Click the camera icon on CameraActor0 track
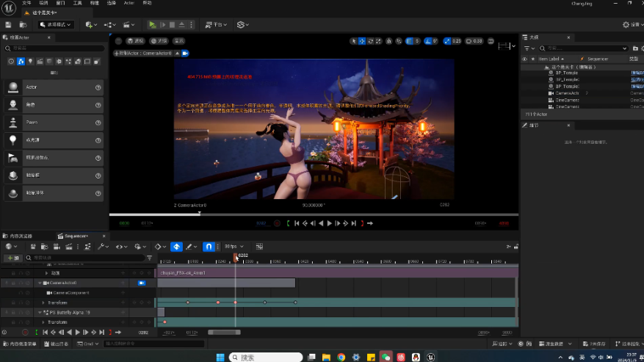Screen dimensions: 644x362 tap(141, 283)
